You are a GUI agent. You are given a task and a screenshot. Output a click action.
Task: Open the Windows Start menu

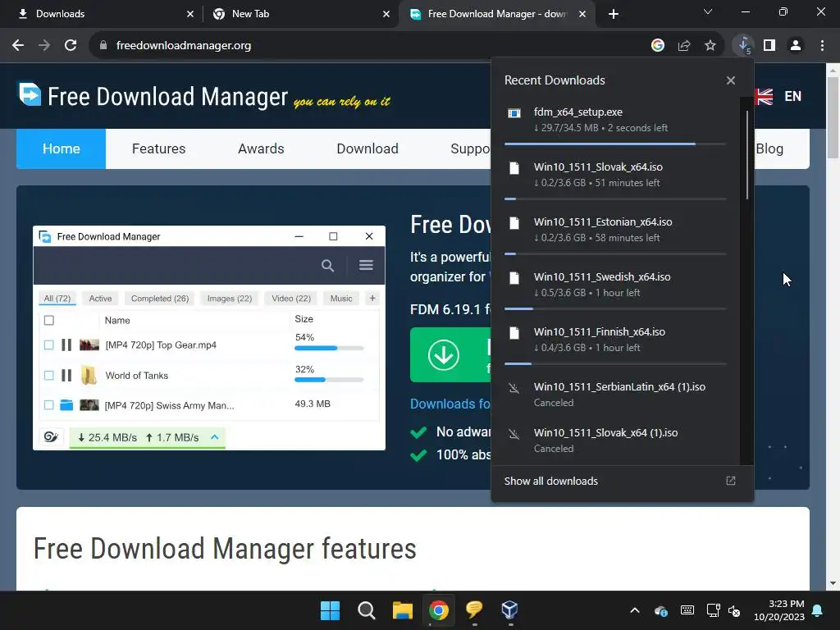click(x=330, y=610)
